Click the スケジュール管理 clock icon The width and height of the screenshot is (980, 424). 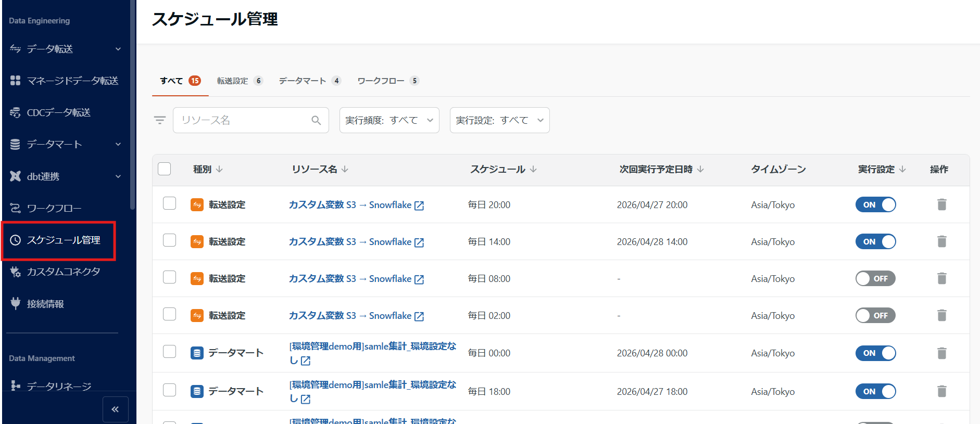16,240
